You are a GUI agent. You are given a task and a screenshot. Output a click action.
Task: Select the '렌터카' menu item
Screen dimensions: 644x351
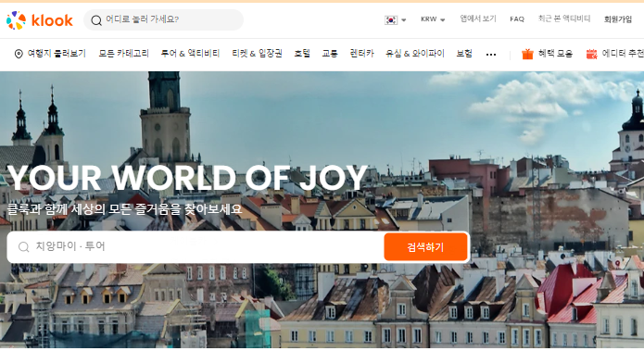click(361, 54)
